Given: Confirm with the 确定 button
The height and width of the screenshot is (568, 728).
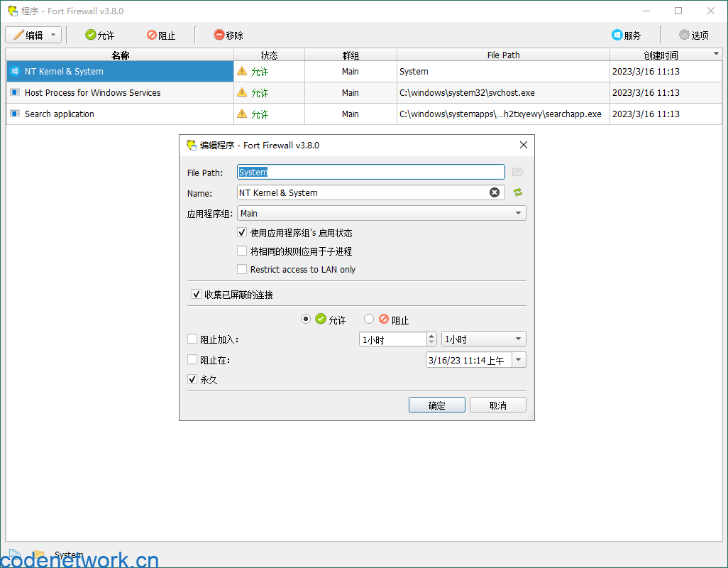Looking at the screenshot, I should pos(436,405).
